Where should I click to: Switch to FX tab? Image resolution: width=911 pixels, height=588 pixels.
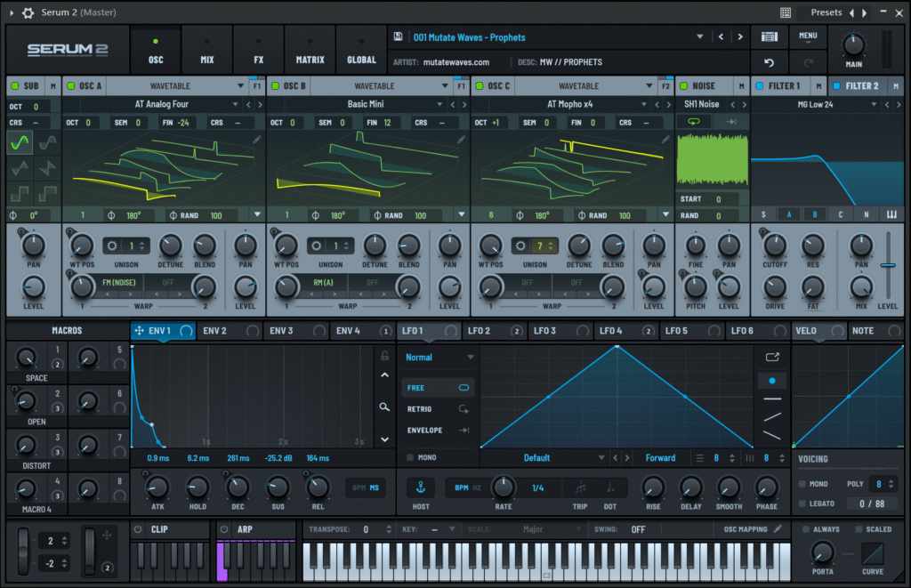[258, 51]
